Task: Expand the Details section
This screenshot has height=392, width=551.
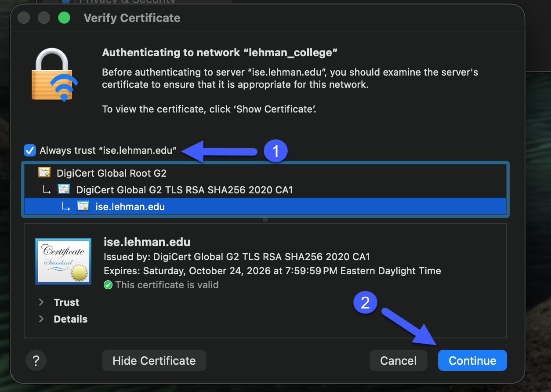Action: click(41, 319)
